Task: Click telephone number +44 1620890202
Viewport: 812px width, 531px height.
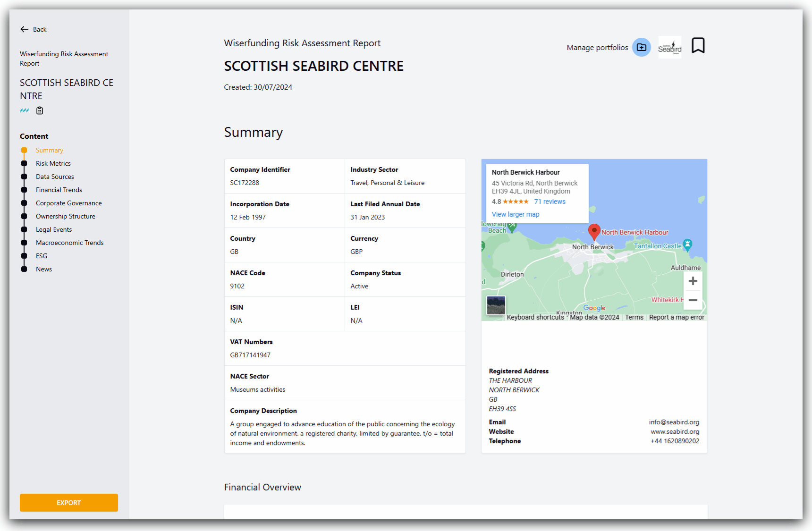Action: click(x=675, y=441)
